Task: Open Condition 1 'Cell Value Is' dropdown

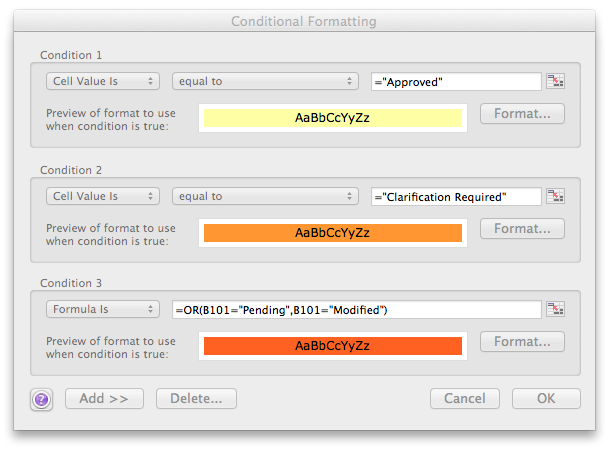Action: click(103, 81)
